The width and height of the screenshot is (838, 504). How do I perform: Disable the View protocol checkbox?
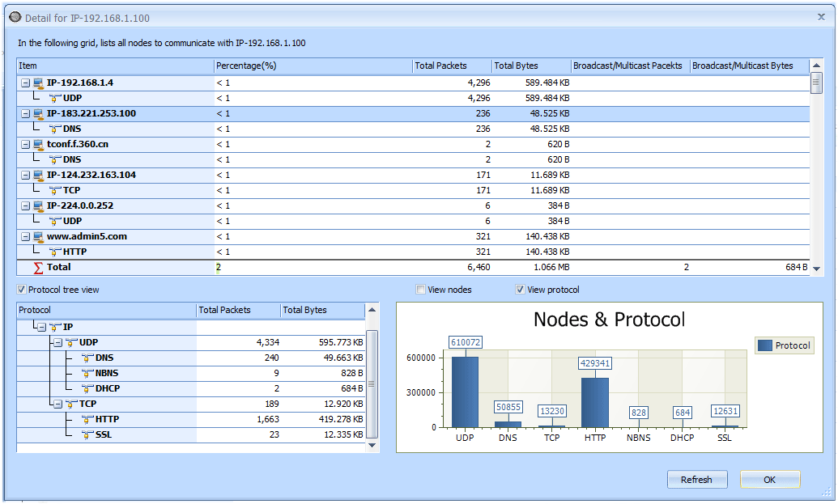pos(520,290)
